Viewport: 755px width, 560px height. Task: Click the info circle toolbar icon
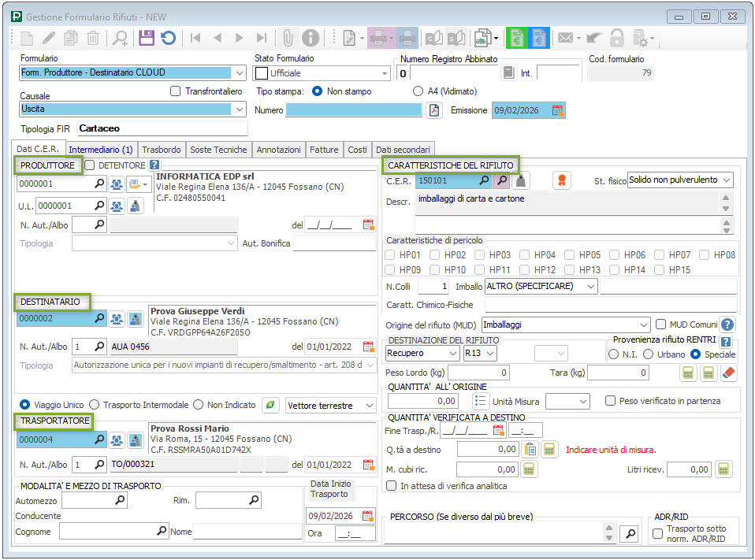311,37
